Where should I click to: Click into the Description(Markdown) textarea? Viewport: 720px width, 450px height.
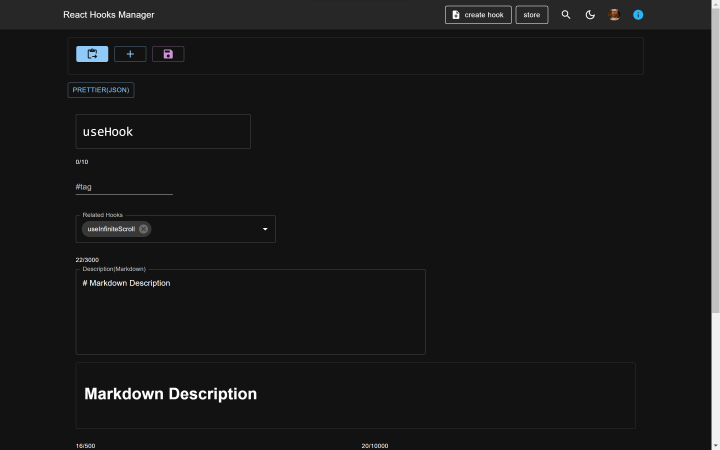pos(250,312)
